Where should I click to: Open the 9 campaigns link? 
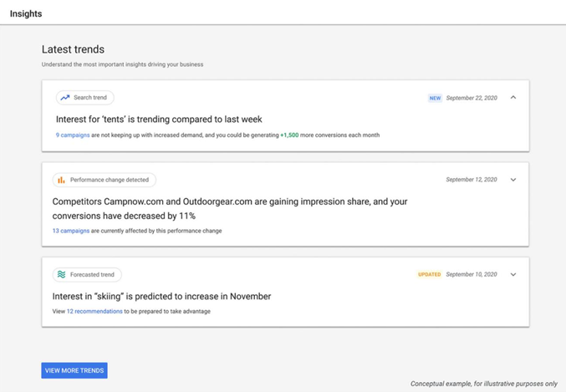click(x=73, y=135)
